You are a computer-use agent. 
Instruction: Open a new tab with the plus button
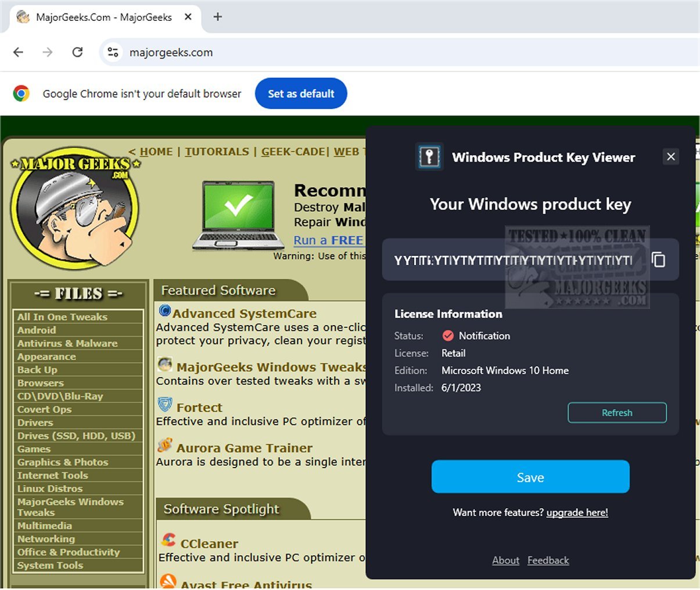click(x=218, y=17)
